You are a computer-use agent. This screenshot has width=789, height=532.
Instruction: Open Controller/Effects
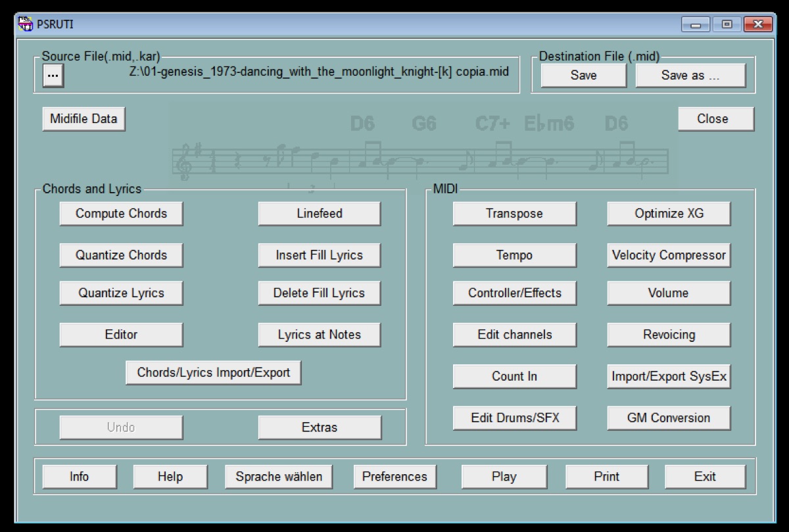click(x=514, y=293)
